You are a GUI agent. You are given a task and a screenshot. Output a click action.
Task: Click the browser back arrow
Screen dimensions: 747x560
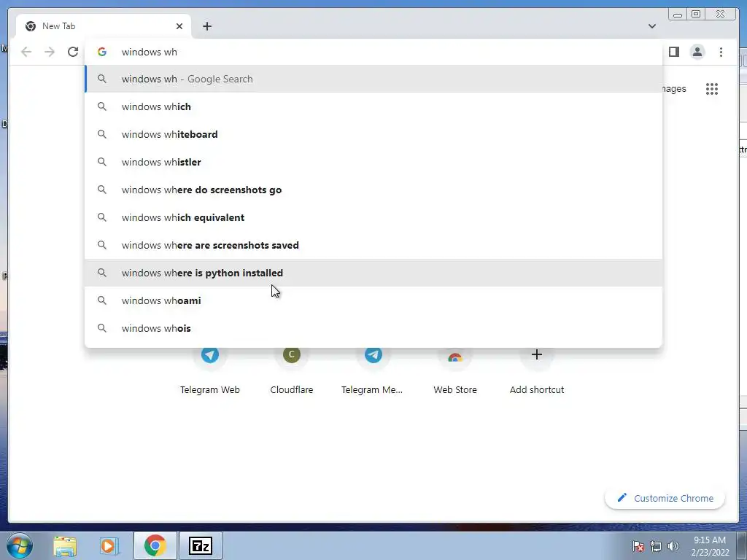click(26, 52)
